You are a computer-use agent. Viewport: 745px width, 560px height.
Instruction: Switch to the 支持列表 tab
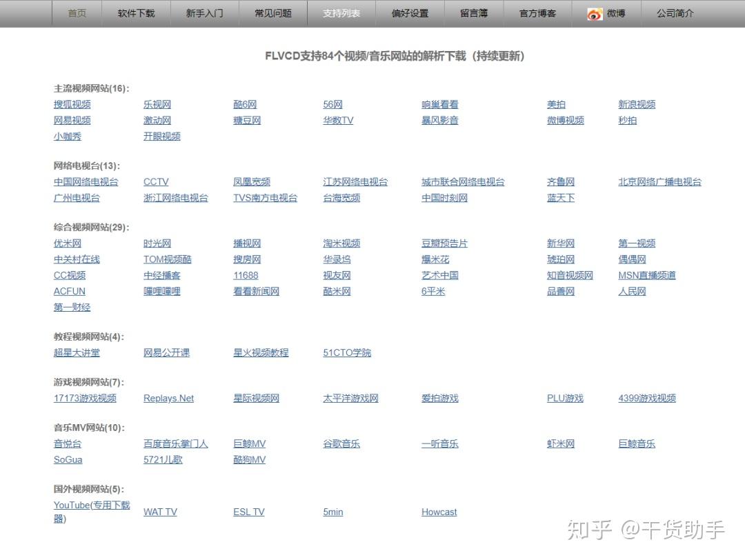tap(341, 13)
